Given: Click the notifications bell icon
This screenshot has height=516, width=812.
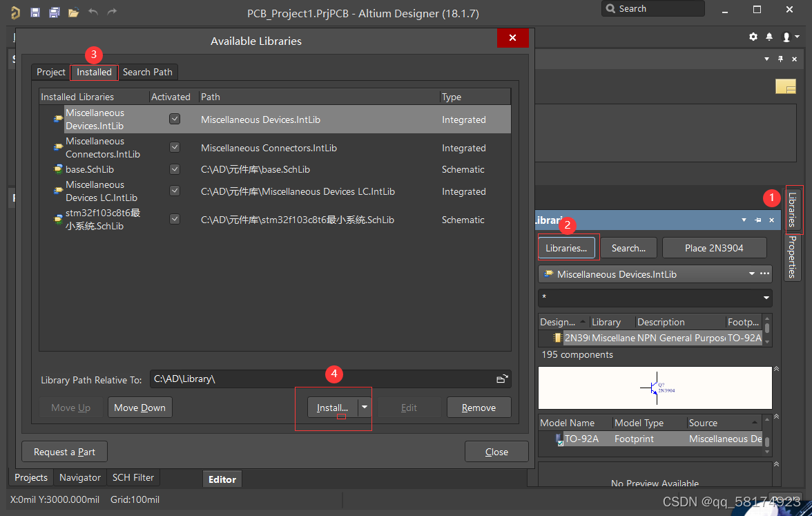Looking at the screenshot, I should [x=769, y=37].
